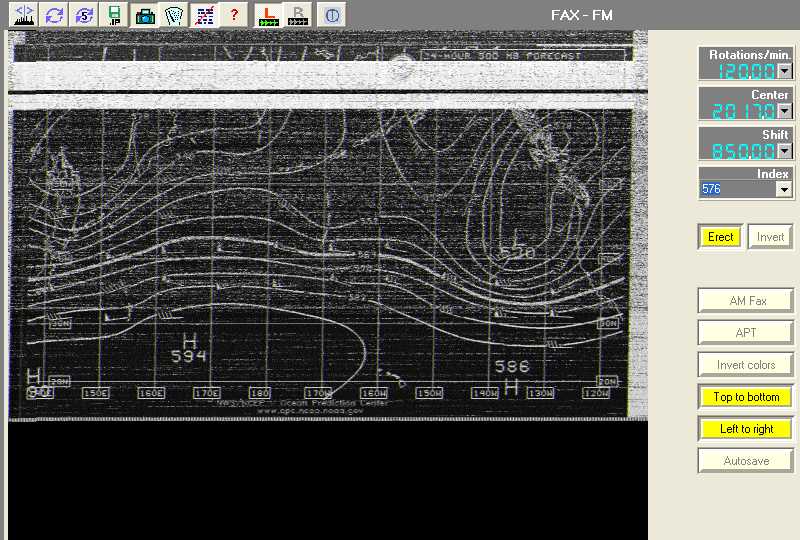Toggle Left to right scan direction
The height and width of the screenshot is (540, 800).
pos(746,429)
